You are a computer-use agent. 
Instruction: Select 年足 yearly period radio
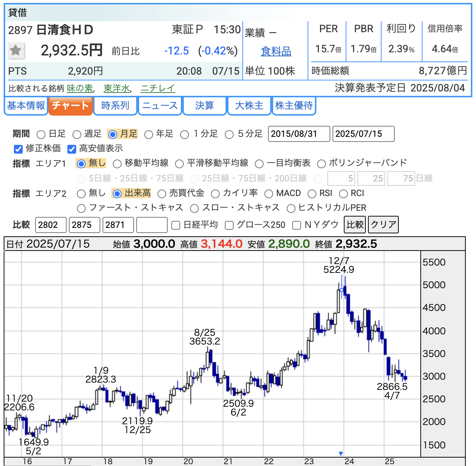point(148,134)
